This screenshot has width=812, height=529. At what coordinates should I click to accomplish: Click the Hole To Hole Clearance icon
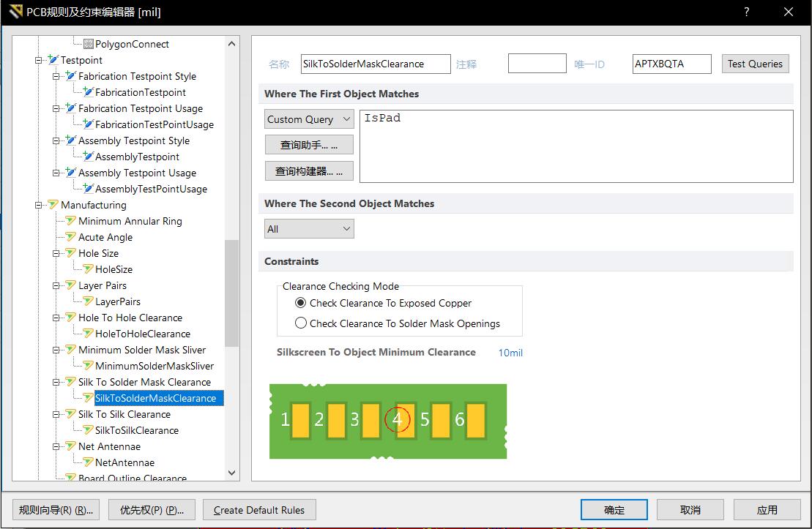[x=71, y=318]
